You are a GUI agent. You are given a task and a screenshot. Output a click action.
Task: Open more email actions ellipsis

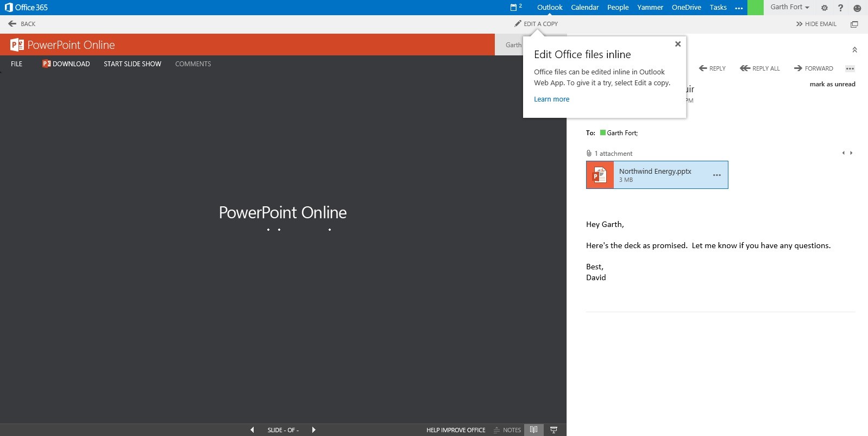850,68
